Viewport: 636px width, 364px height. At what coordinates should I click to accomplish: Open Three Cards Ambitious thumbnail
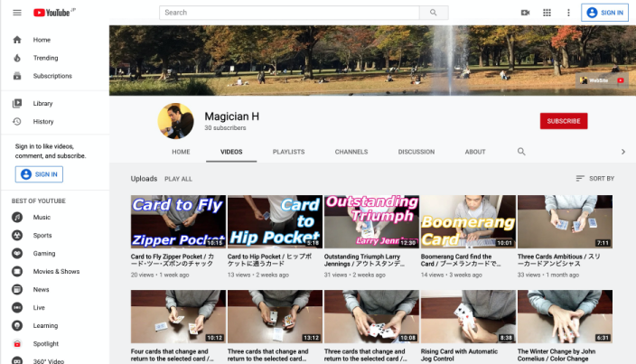(x=565, y=221)
